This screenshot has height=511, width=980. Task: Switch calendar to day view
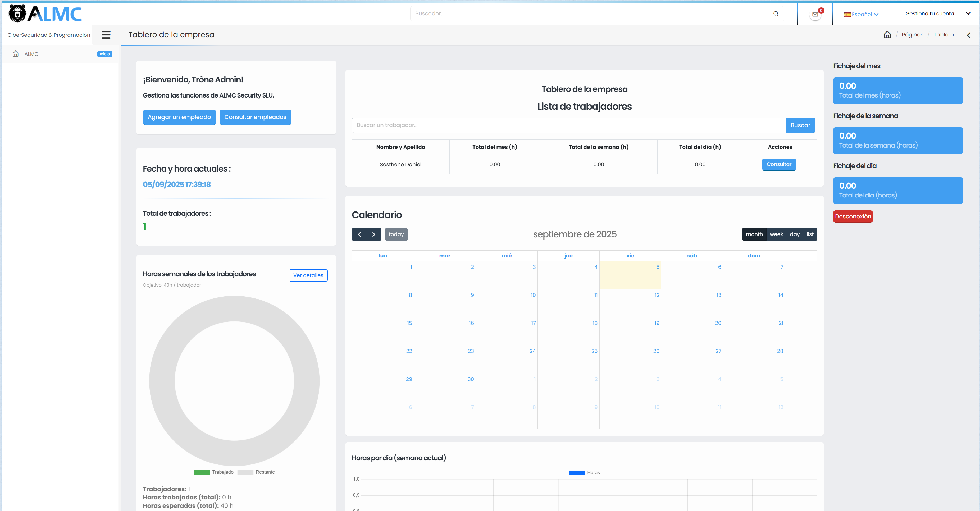[x=795, y=234]
